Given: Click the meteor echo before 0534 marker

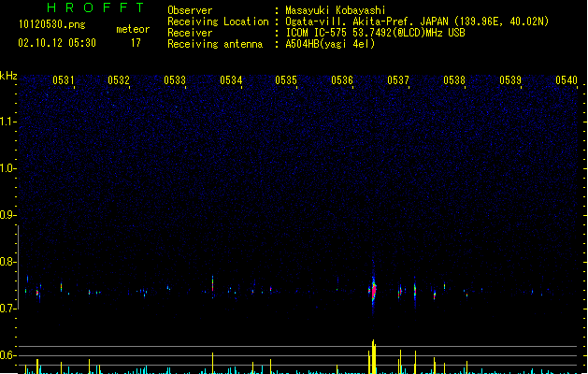Looking at the screenshot, I should [212, 287].
